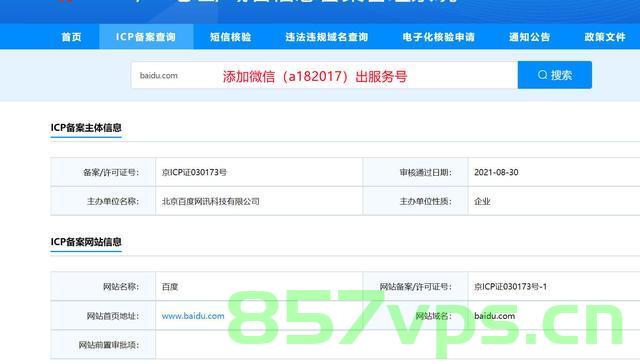
Task: Switch to 通知公告 tab
Action: point(530,37)
